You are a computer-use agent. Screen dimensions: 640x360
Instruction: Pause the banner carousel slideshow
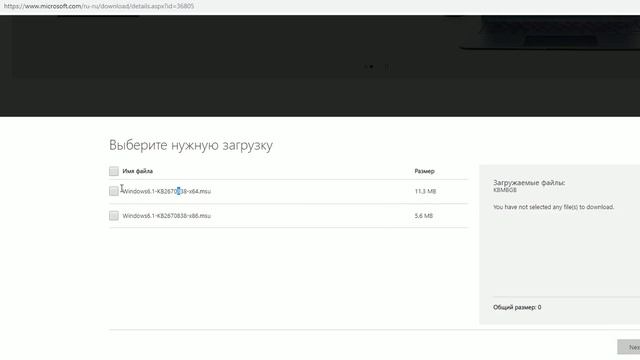[386, 67]
